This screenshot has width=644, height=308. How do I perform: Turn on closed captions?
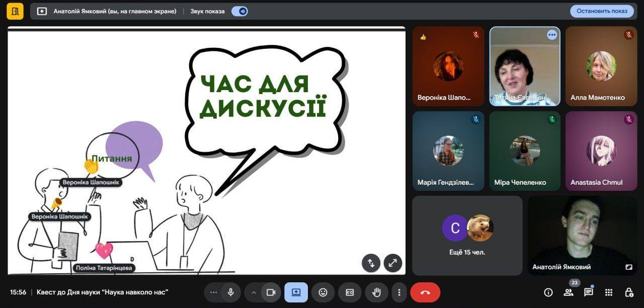(350, 292)
